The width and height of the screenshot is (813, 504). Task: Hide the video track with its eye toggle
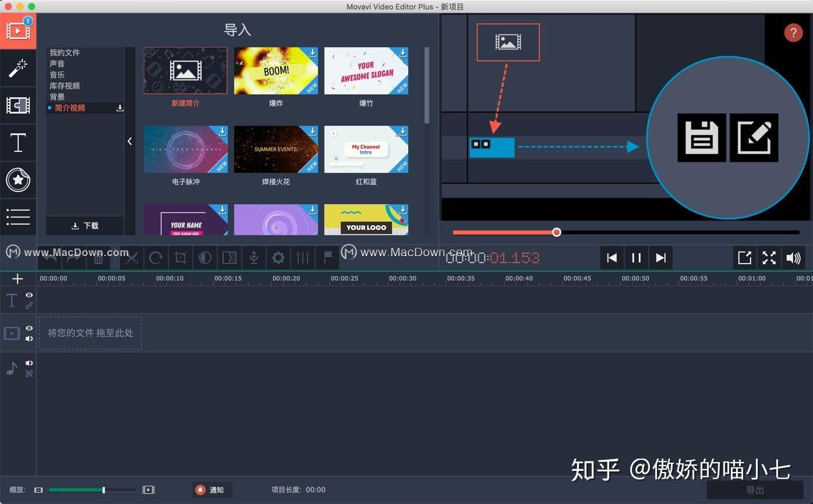coord(29,328)
